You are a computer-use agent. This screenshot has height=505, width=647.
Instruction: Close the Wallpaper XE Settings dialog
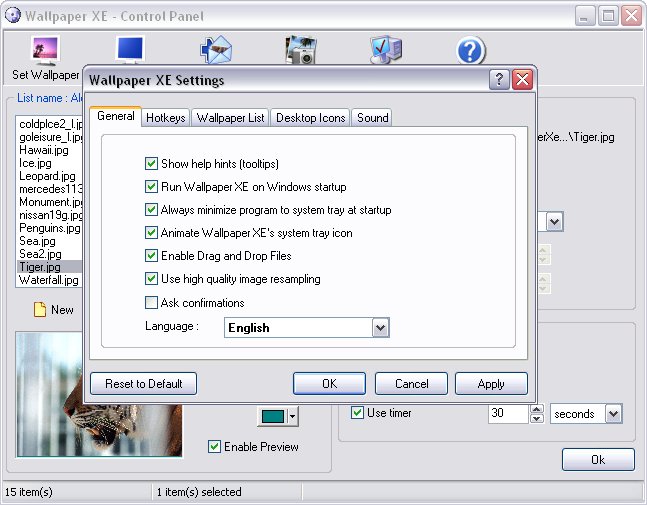pyautogui.click(x=522, y=79)
